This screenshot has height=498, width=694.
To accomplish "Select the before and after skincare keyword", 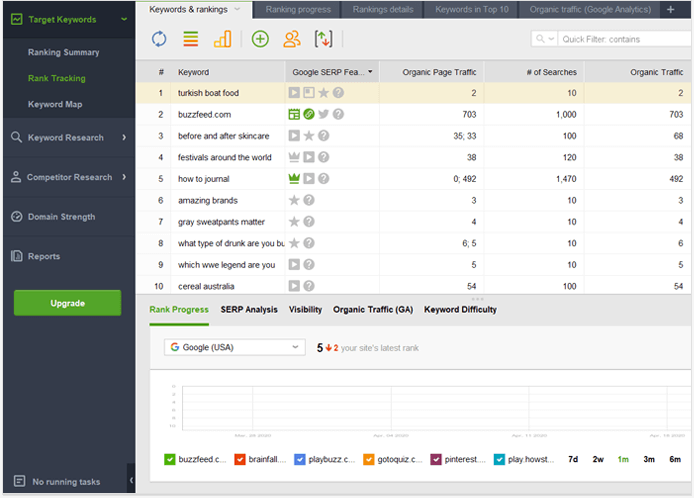I will 224,136.
